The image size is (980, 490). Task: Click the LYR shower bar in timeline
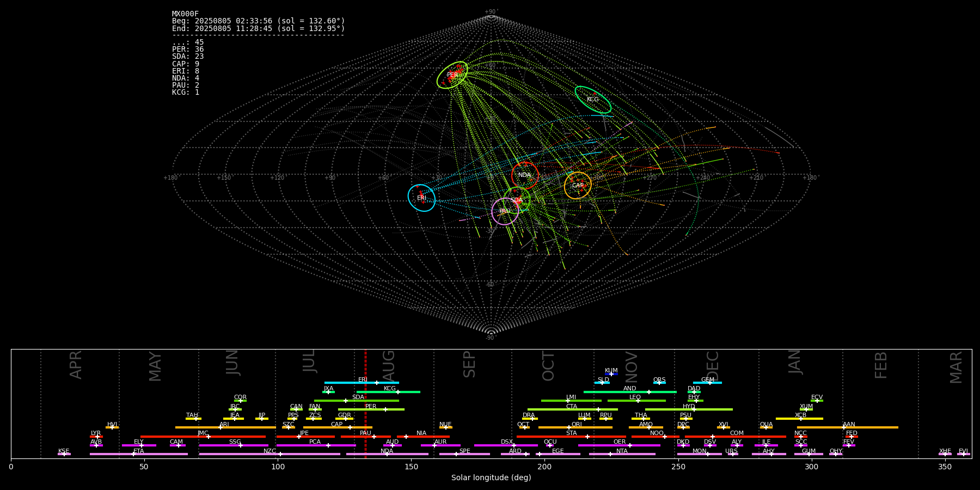[x=96, y=436]
